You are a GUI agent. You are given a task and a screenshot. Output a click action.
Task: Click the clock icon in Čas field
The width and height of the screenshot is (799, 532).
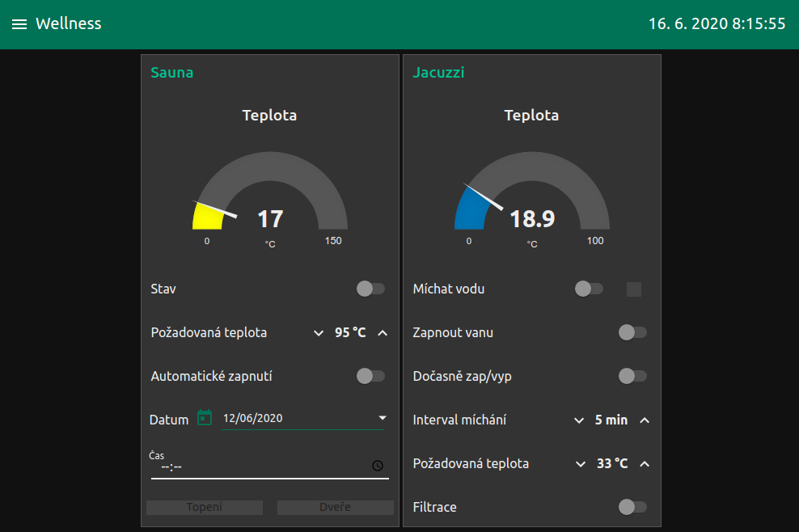pos(378,466)
